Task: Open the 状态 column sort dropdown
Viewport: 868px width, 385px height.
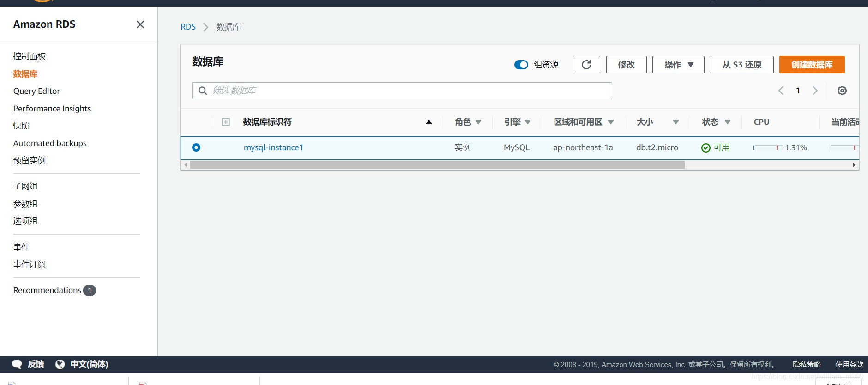Action: coord(728,122)
